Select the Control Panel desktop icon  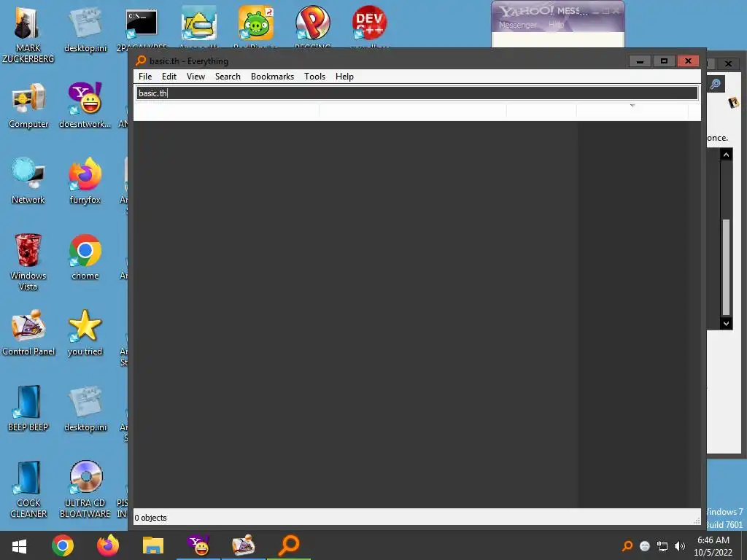[x=28, y=326]
